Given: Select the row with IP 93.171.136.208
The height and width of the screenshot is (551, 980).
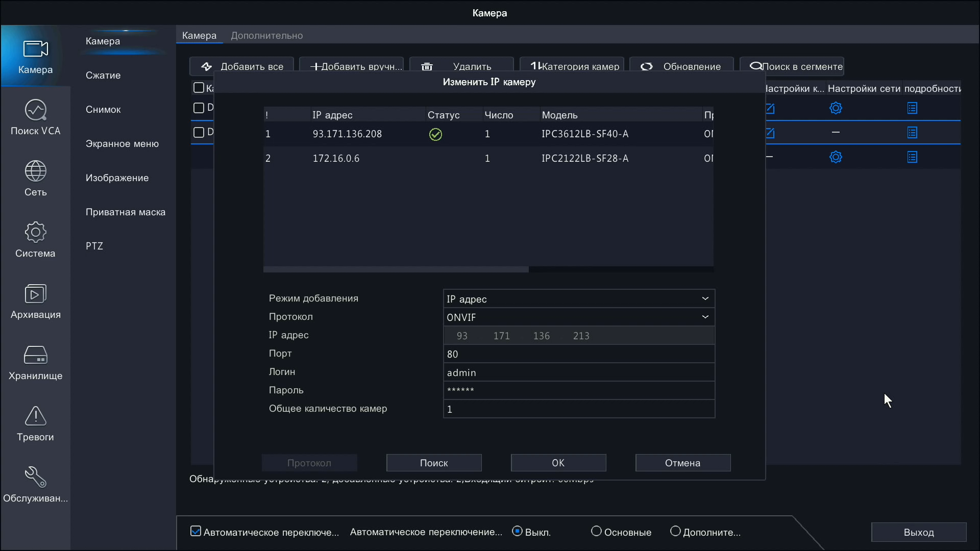Looking at the screenshot, I should coord(488,134).
